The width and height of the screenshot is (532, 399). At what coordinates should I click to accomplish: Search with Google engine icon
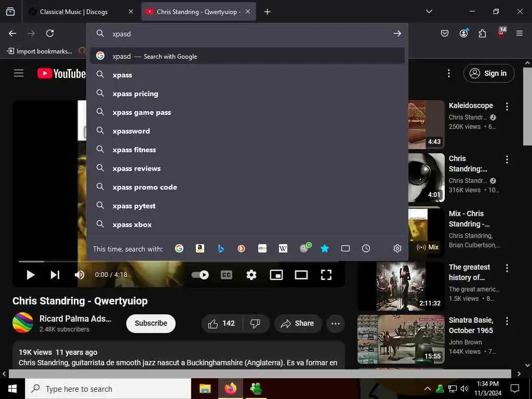click(179, 249)
